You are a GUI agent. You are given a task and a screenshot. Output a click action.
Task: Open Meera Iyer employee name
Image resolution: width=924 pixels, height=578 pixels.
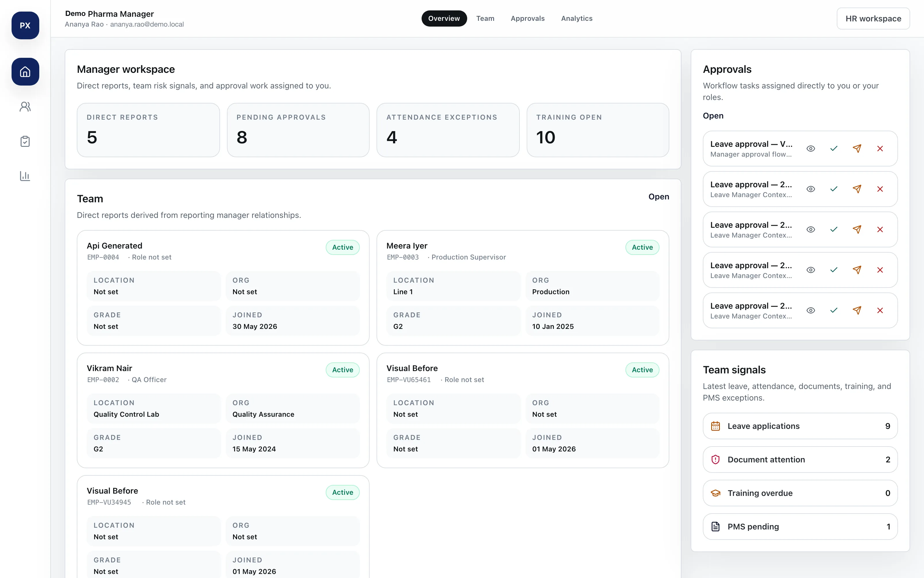(407, 246)
